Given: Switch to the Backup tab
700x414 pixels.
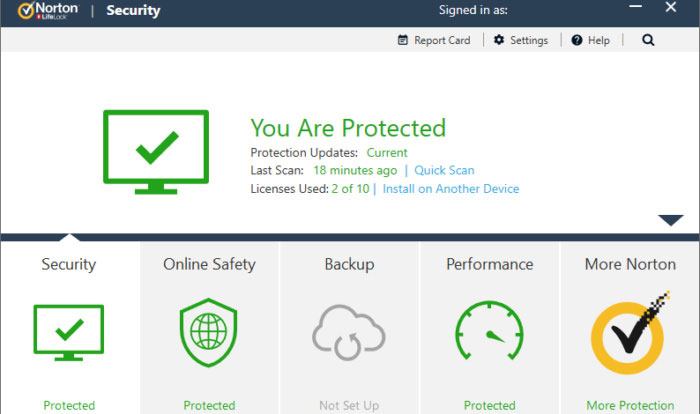Looking at the screenshot, I should coord(349,265).
